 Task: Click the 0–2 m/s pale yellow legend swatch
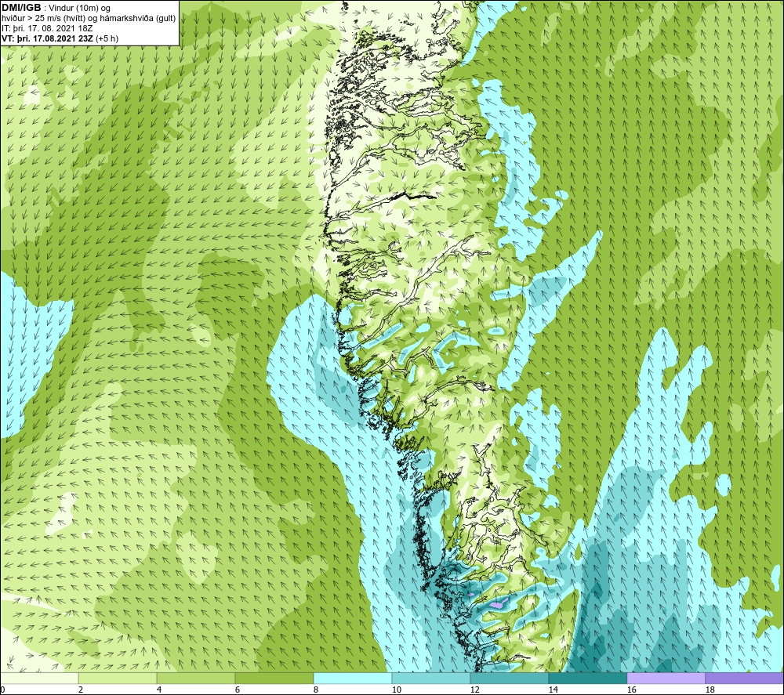coord(39,679)
